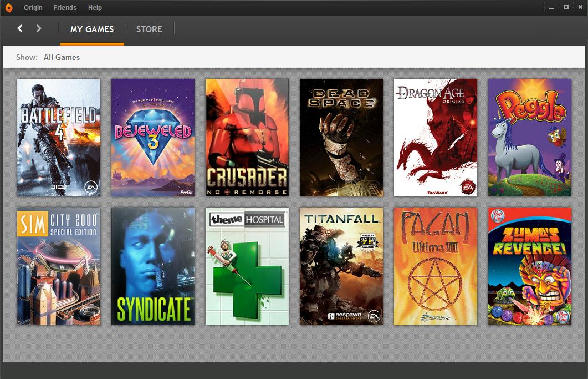Click the Origin logo icon
588x379 pixels.
coord(9,8)
